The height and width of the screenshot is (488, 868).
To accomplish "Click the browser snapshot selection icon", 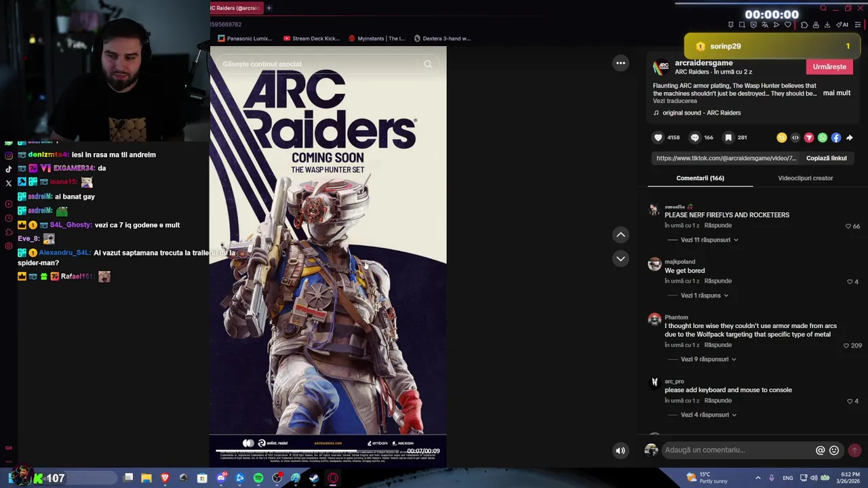I will tap(742, 25).
